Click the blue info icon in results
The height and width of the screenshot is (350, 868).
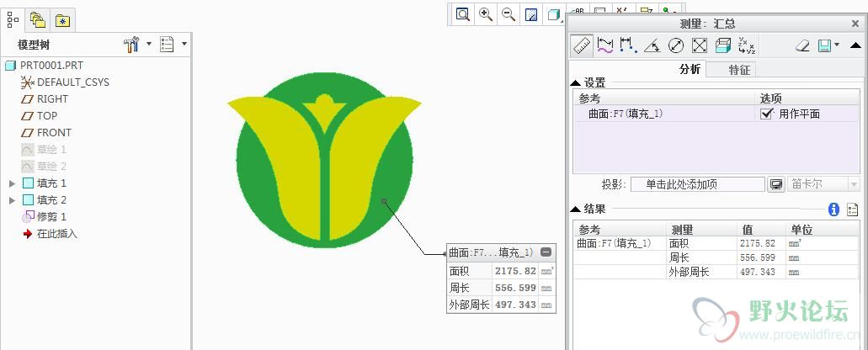coord(833,209)
